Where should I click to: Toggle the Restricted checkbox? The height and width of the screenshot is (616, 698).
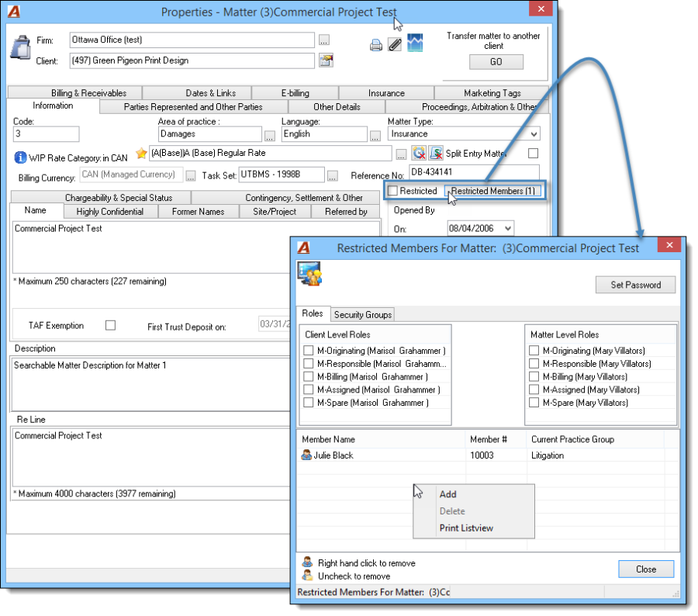(x=392, y=191)
